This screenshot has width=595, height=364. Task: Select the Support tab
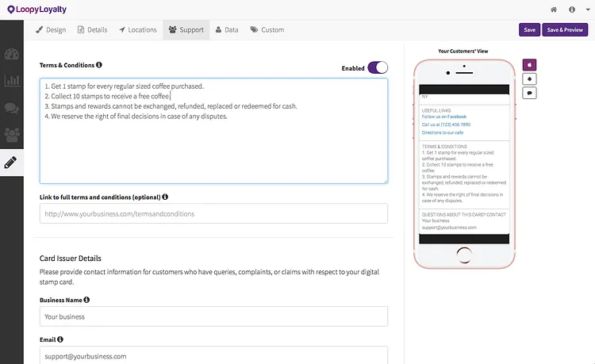(x=186, y=30)
